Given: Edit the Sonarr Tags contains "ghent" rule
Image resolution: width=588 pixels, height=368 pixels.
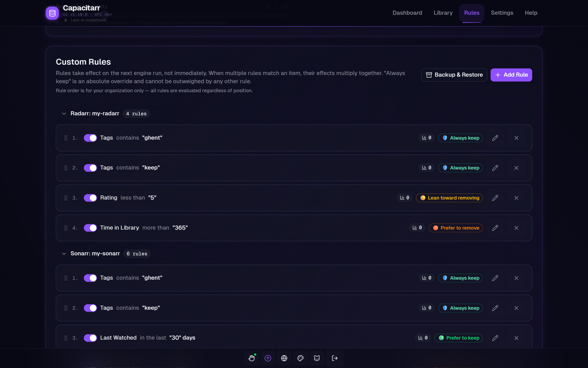Looking at the screenshot, I should pyautogui.click(x=495, y=278).
